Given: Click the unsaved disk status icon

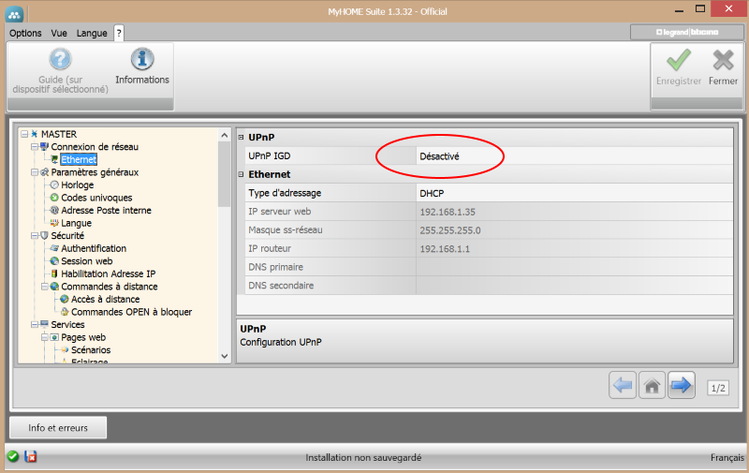Looking at the screenshot, I should (31, 457).
